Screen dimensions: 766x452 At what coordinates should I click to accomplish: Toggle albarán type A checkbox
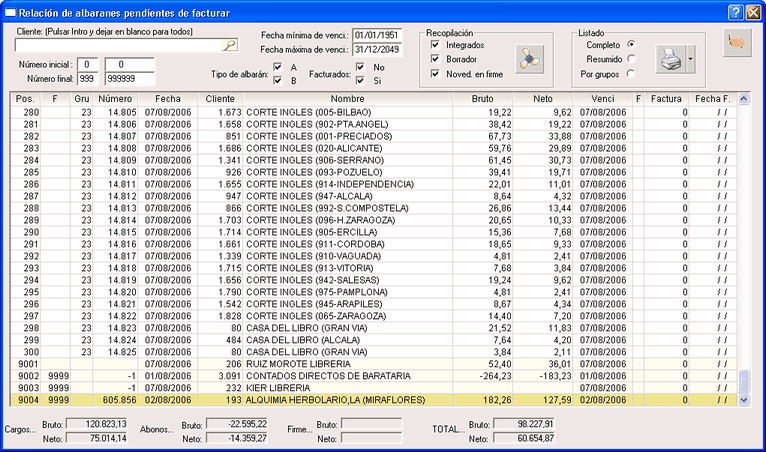tap(278, 67)
